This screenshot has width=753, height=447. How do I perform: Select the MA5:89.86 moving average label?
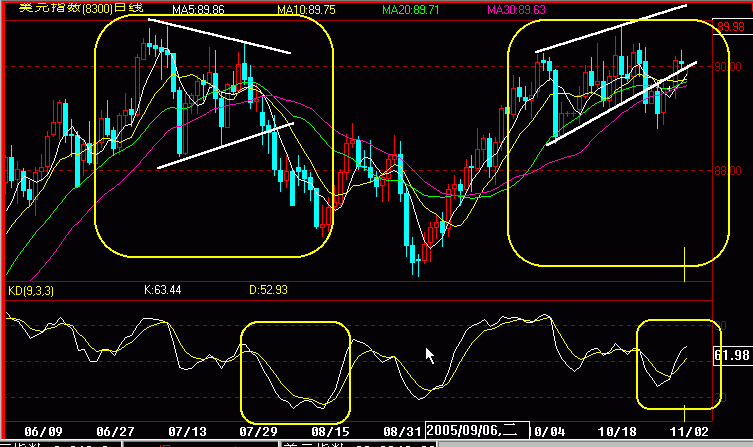(x=198, y=10)
